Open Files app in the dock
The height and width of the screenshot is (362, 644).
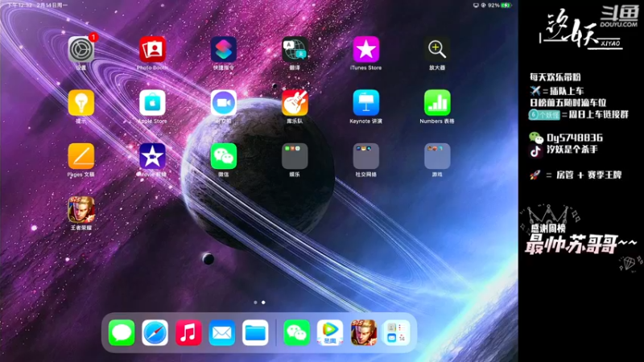[255, 332]
